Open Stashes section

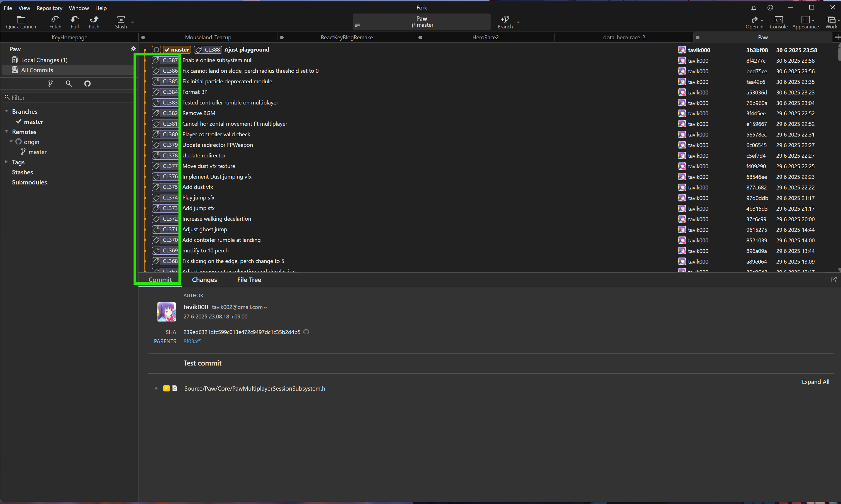(22, 172)
